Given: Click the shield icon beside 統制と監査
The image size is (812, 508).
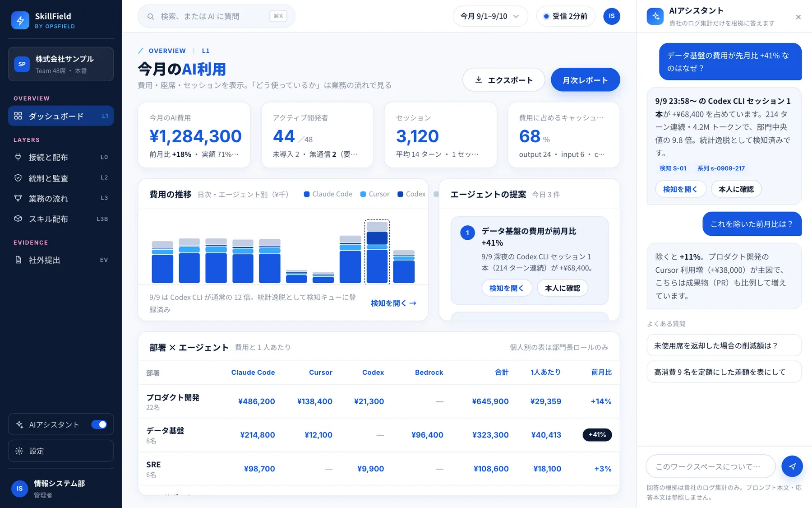Looking at the screenshot, I should tap(18, 178).
